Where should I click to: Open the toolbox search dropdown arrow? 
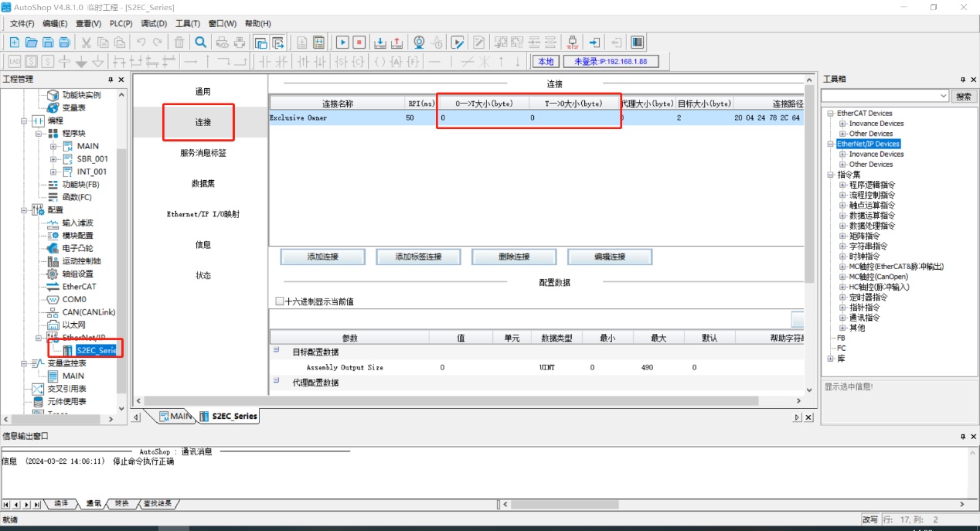942,96
